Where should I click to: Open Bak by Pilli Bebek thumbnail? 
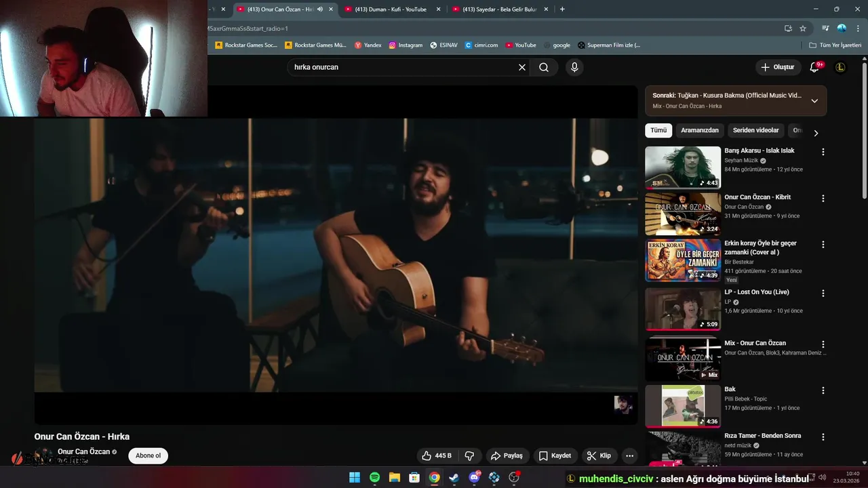683,406
